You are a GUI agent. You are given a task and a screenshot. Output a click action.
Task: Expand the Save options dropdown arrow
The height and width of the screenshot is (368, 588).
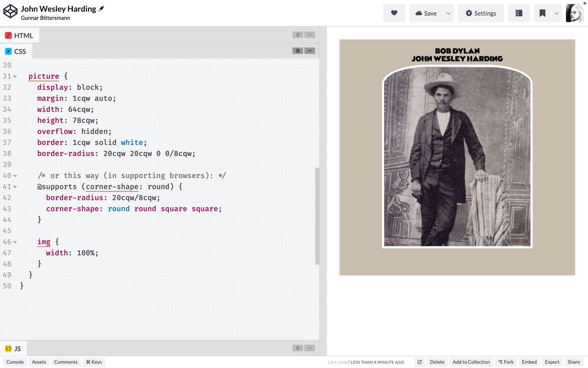(448, 13)
